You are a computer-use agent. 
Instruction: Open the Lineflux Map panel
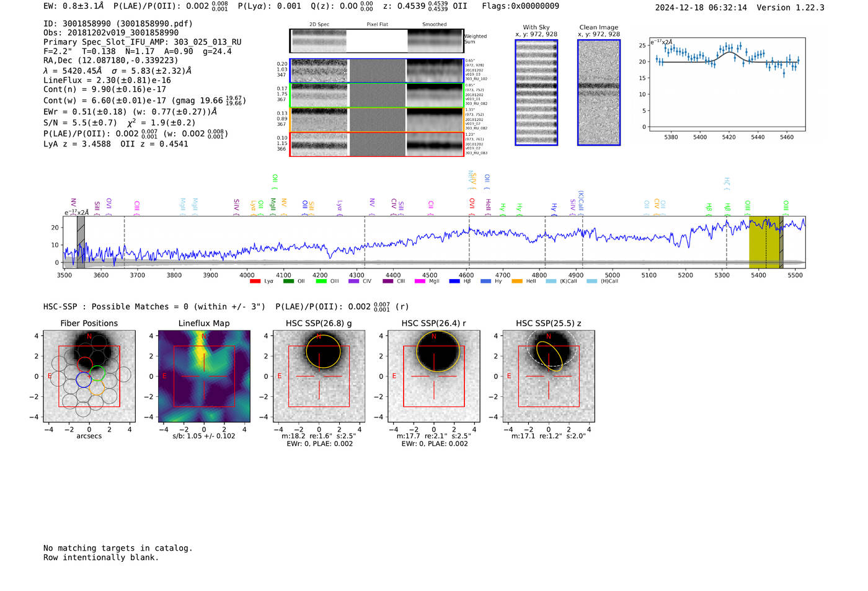coord(204,376)
